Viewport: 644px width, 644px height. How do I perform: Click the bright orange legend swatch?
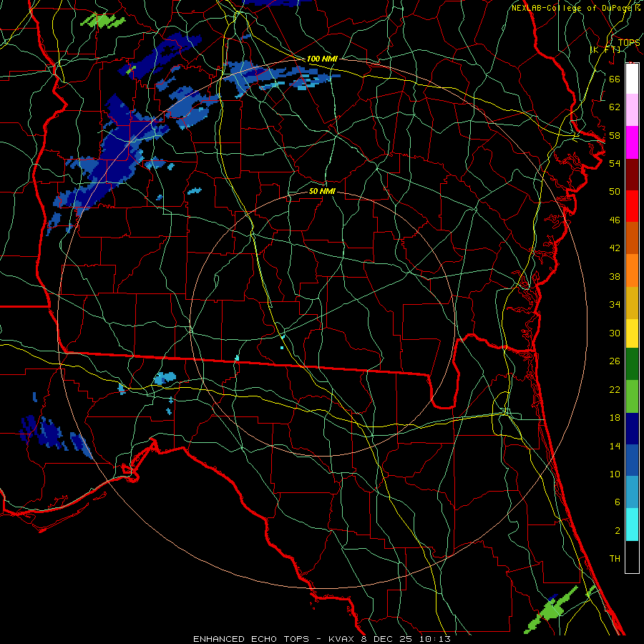pos(632,270)
